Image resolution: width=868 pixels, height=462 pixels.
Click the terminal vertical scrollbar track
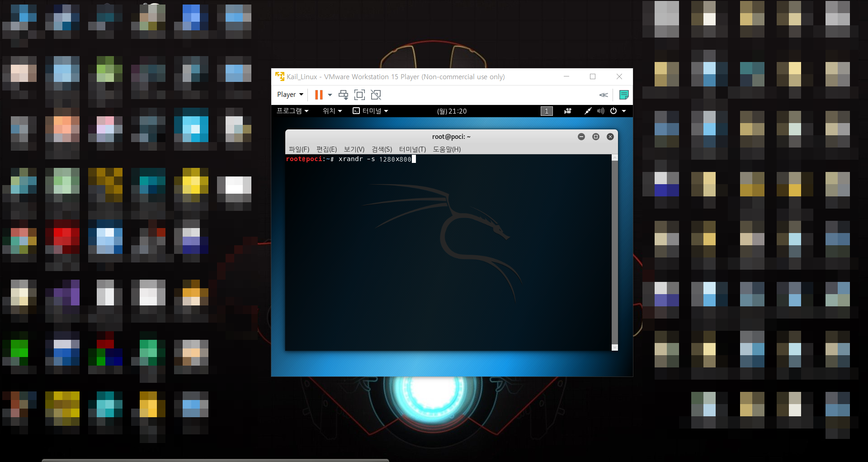[x=615, y=252]
